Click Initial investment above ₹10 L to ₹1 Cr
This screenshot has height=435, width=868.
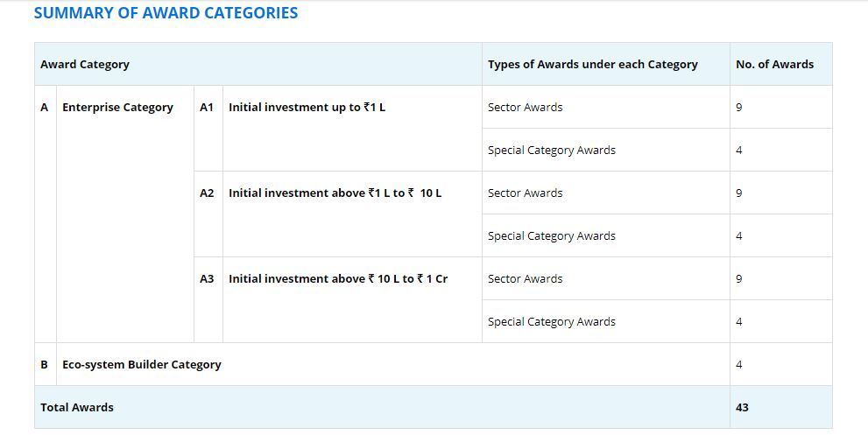point(338,279)
